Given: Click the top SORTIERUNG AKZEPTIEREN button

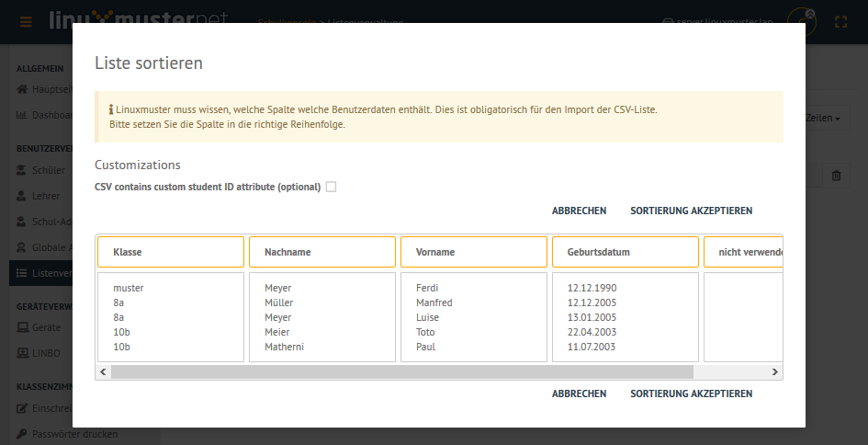Looking at the screenshot, I should [x=692, y=211].
